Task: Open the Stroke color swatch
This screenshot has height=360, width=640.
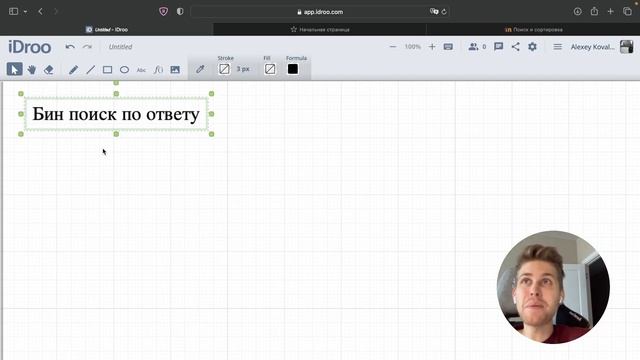Action: pyautogui.click(x=224, y=69)
